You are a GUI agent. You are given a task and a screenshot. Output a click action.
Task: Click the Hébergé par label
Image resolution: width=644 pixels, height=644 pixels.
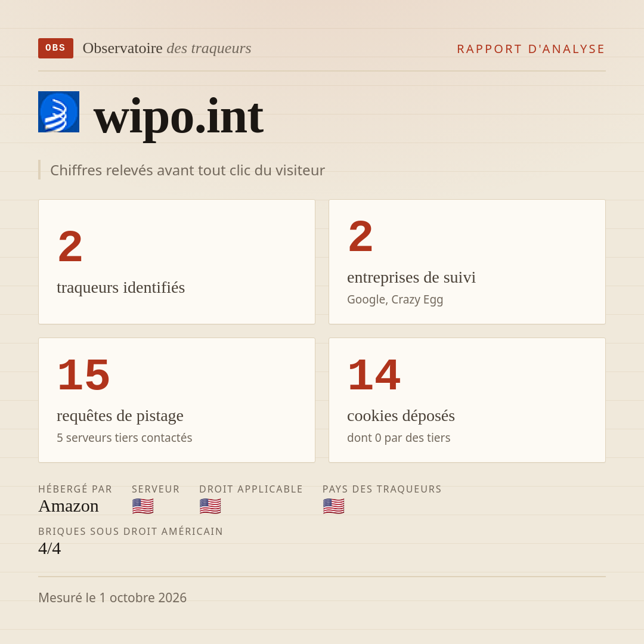tap(75, 489)
